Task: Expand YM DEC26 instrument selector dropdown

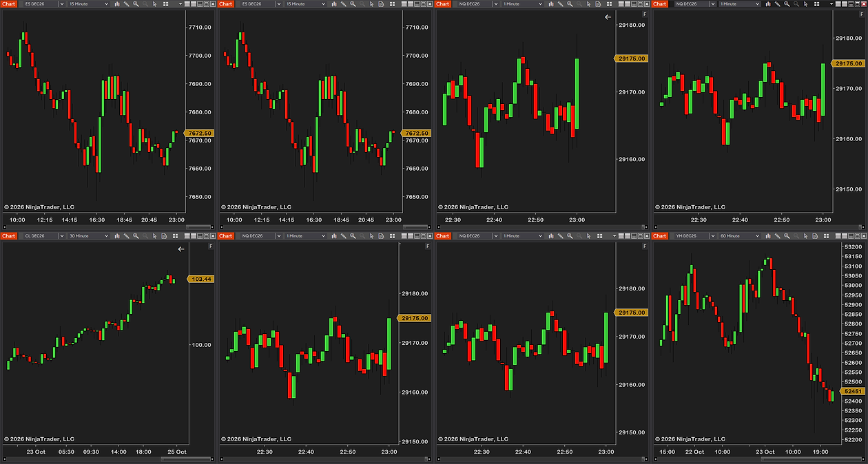Action: tap(713, 236)
